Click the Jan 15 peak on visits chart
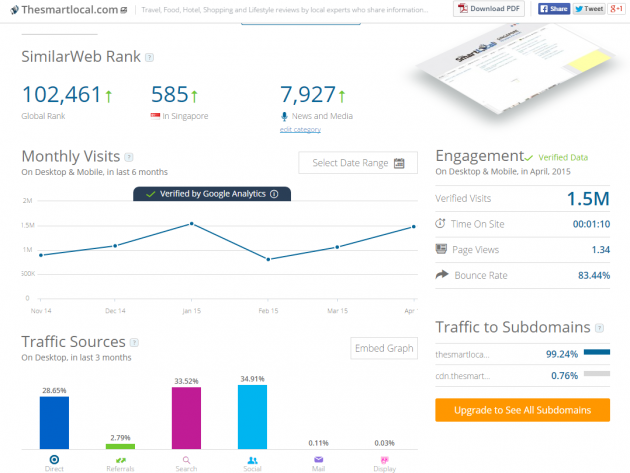The width and height of the screenshot is (630, 473). point(190,223)
